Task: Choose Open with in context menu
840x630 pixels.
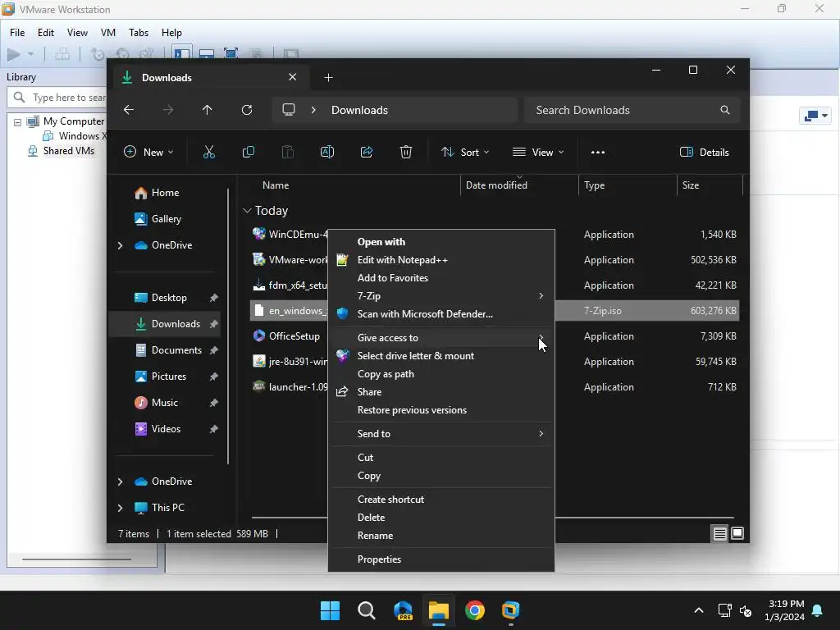Action: coord(441,242)
